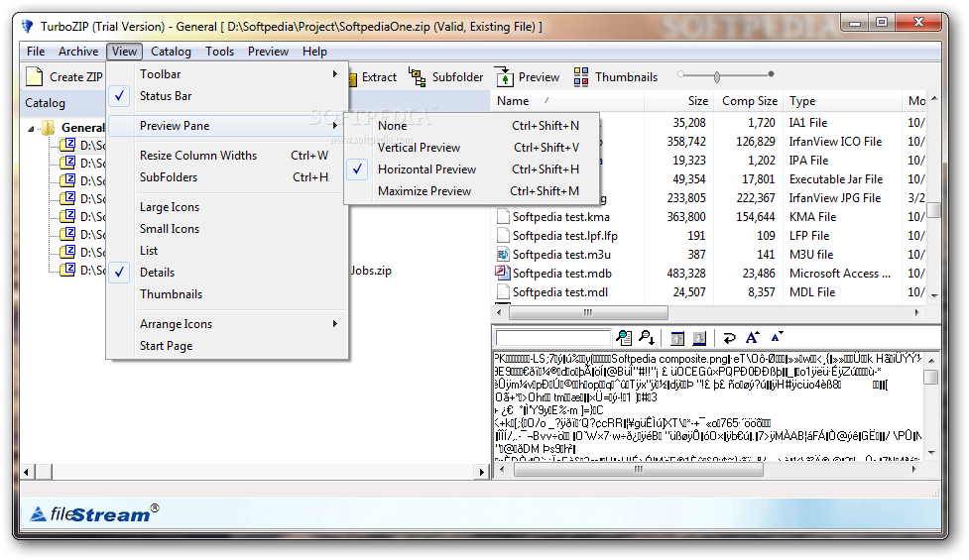This screenshot has height=560, width=969.
Task: Click the preview pane search input field
Action: pos(553,338)
